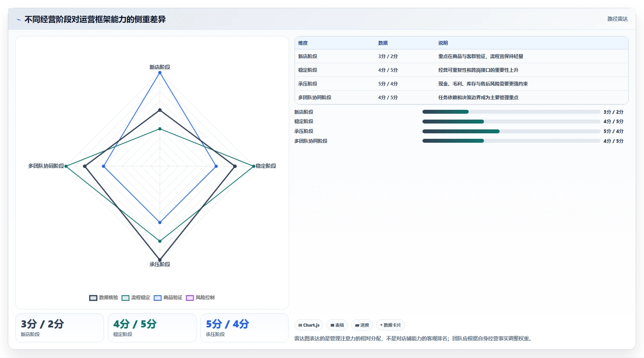Click the 数据卡片 chip
644x358 pixels.
(391, 325)
